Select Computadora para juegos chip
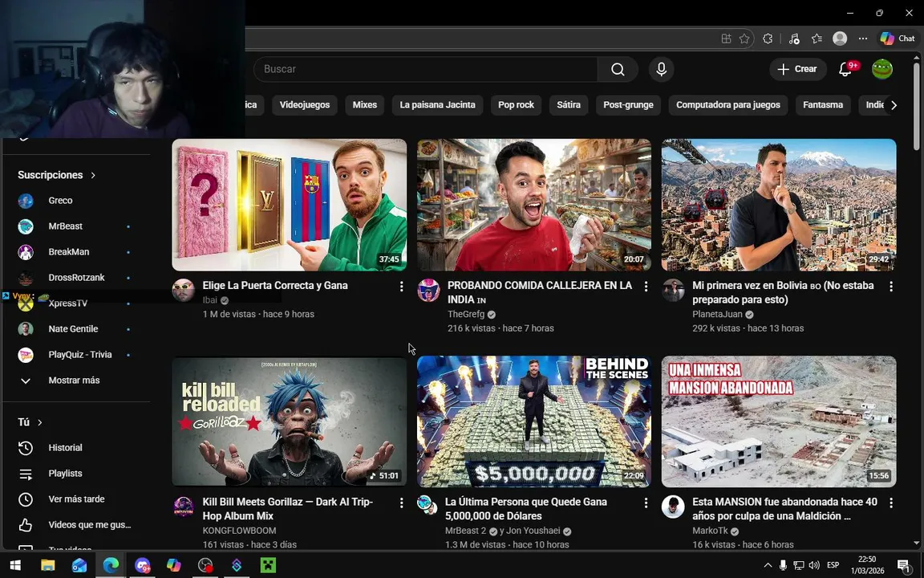The image size is (924, 578). click(x=727, y=105)
